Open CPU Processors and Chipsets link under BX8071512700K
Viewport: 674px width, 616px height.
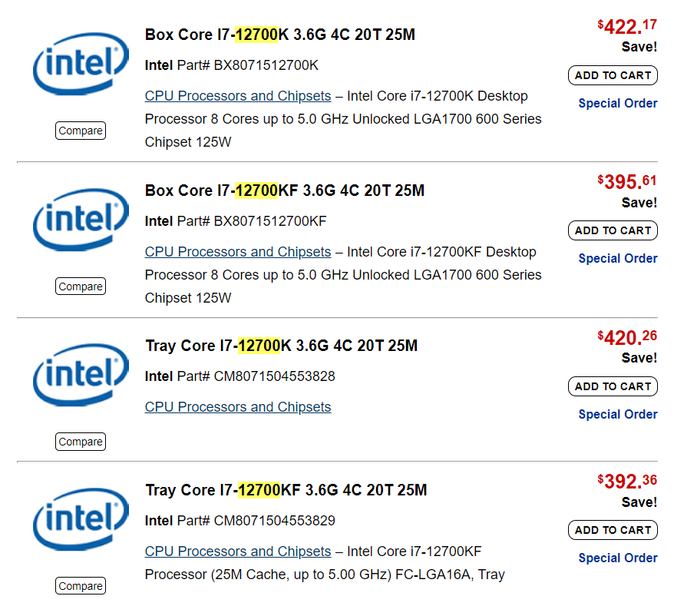click(x=238, y=96)
